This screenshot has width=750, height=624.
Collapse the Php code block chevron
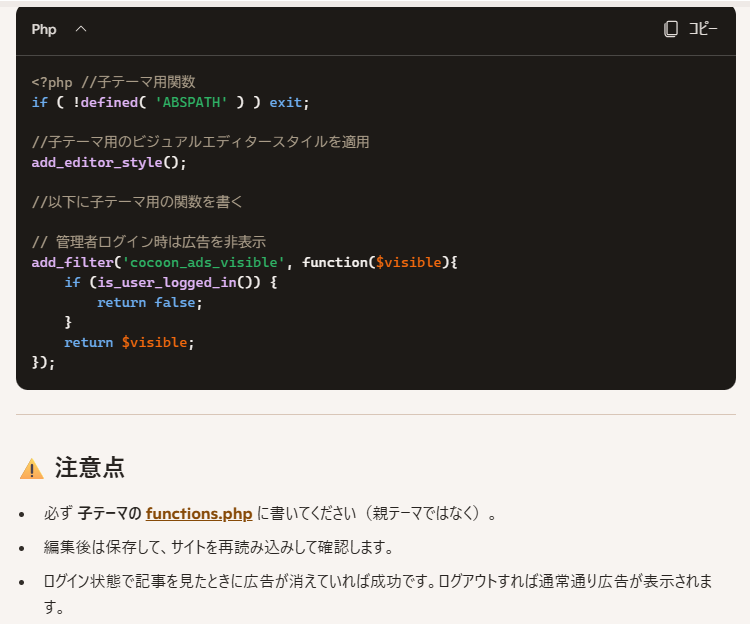81,29
